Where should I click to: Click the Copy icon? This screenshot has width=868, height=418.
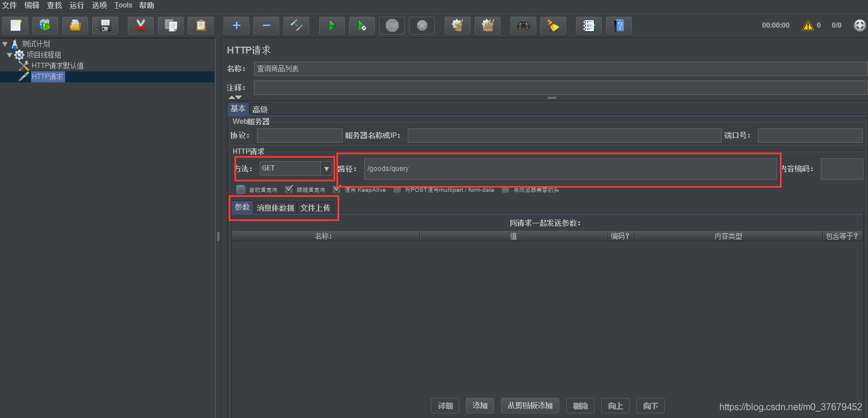pyautogui.click(x=170, y=25)
